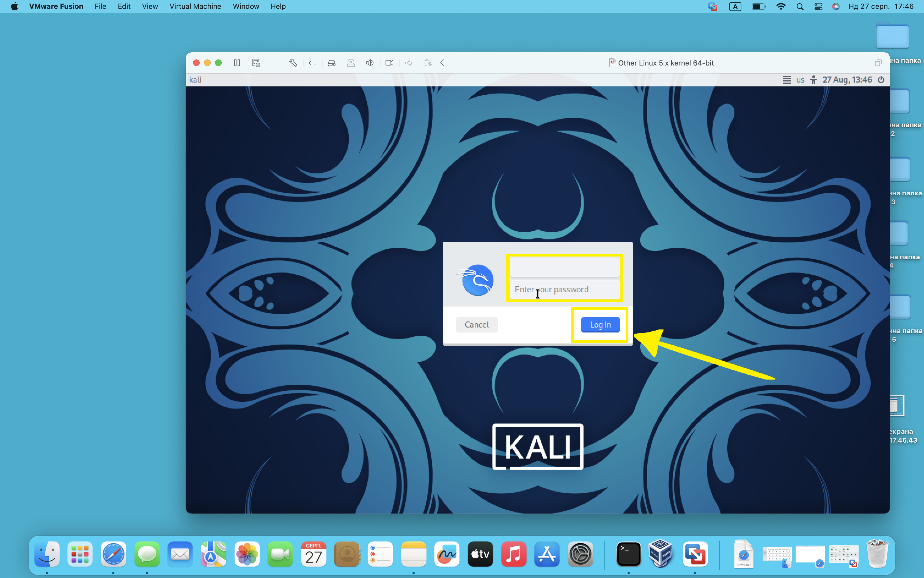Open Kali session menu list icon
The height and width of the screenshot is (578, 924).
pyautogui.click(x=787, y=80)
